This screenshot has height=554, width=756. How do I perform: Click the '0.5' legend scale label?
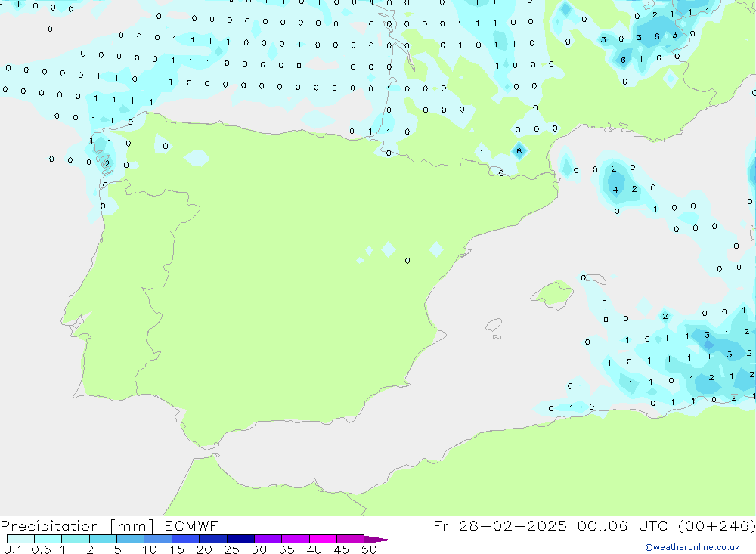click(x=41, y=549)
